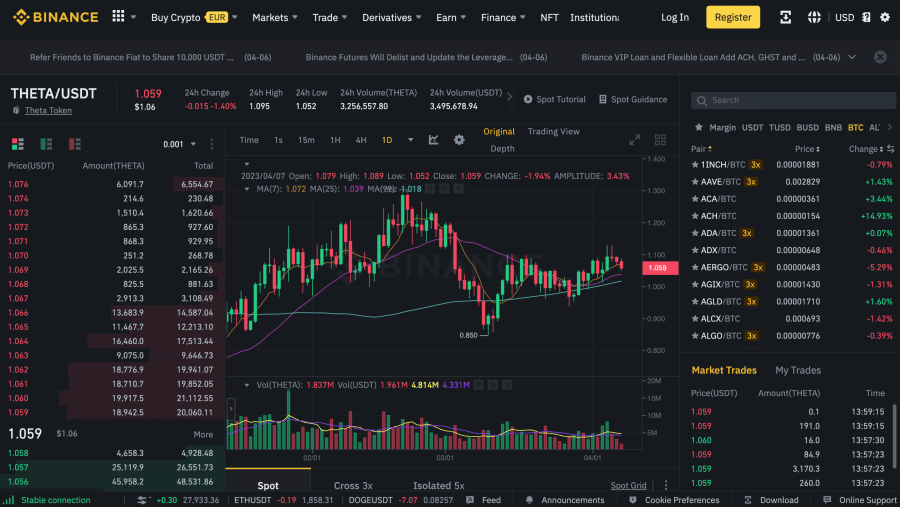This screenshot has width=900, height=507.
Task: Show combined buy and sell order book view
Action: pos(18,144)
